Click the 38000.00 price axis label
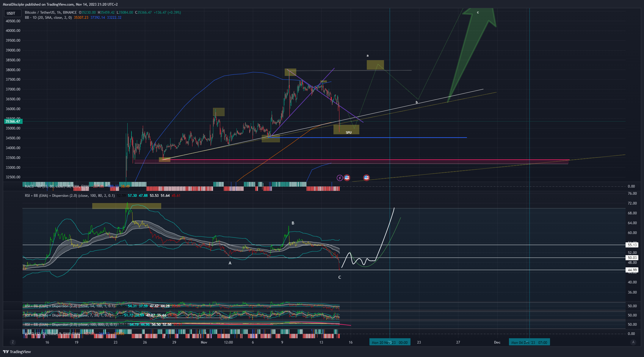Image resolution: width=644 pixels, height=357 pixels. pos(13,70)
